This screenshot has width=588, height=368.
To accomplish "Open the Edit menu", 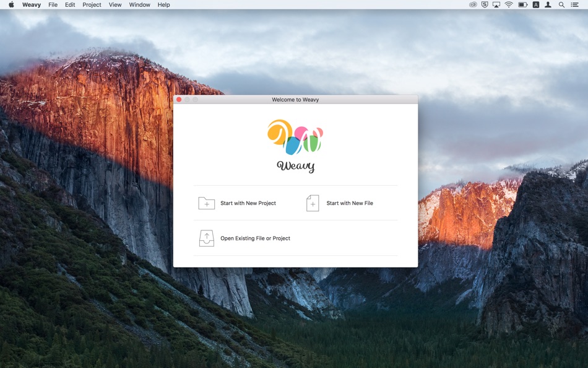I will tap(70, 4).
